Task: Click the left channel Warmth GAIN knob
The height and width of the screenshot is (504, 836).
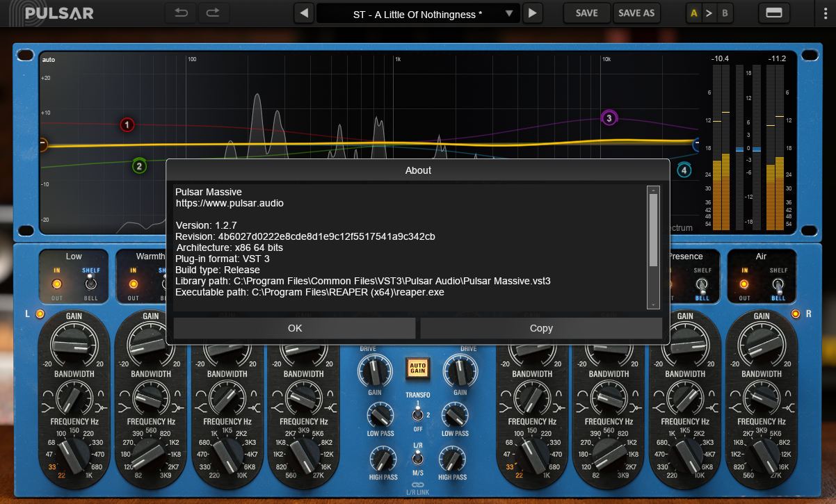Action: [150, 344]
